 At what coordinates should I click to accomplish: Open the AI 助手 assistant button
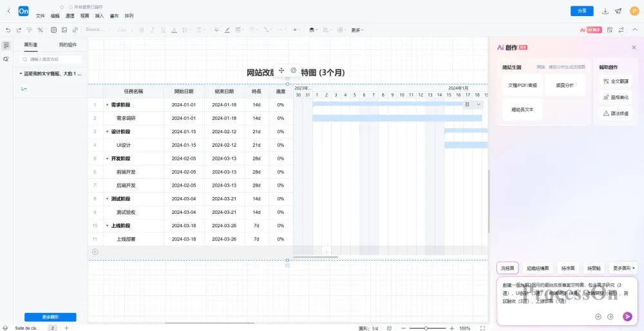[x=591, y=30]
